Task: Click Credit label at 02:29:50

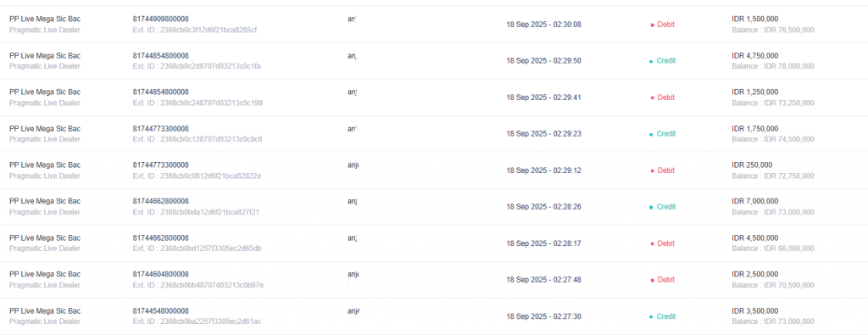Action: [666, 61]
